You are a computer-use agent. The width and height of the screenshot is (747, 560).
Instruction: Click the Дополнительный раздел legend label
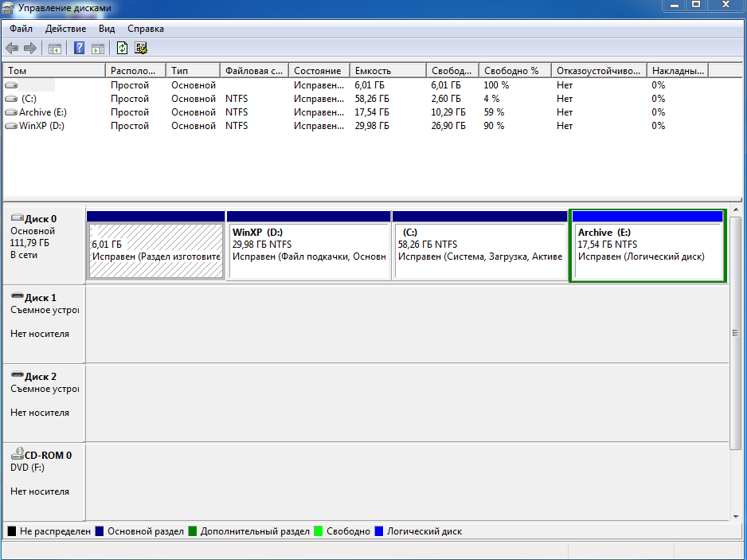pos(255,531)
